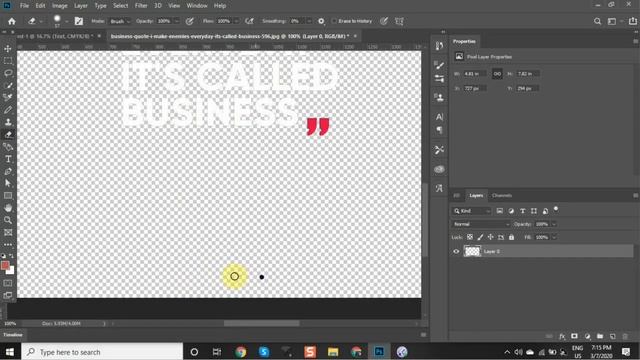640x360 pixels.
Task: Open the Paragraph panel icon
Action: 439,130
